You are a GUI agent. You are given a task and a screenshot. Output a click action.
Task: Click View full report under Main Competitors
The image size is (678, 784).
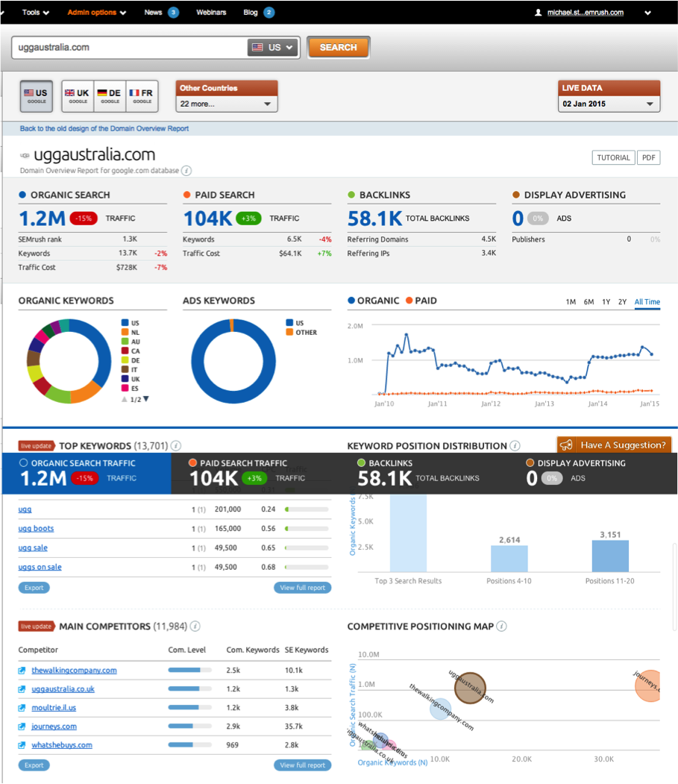point(303,765)
